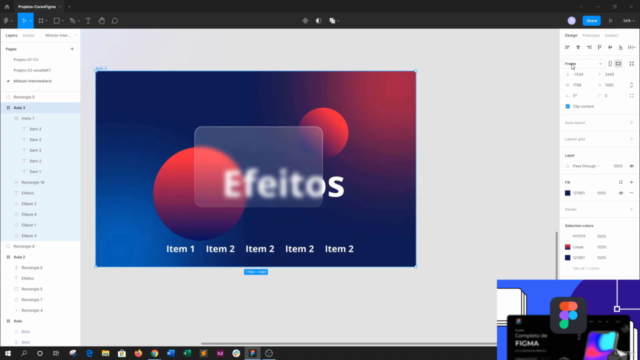
Task: Open boolean operations dropdown arrow
Action: click(338, 21)
